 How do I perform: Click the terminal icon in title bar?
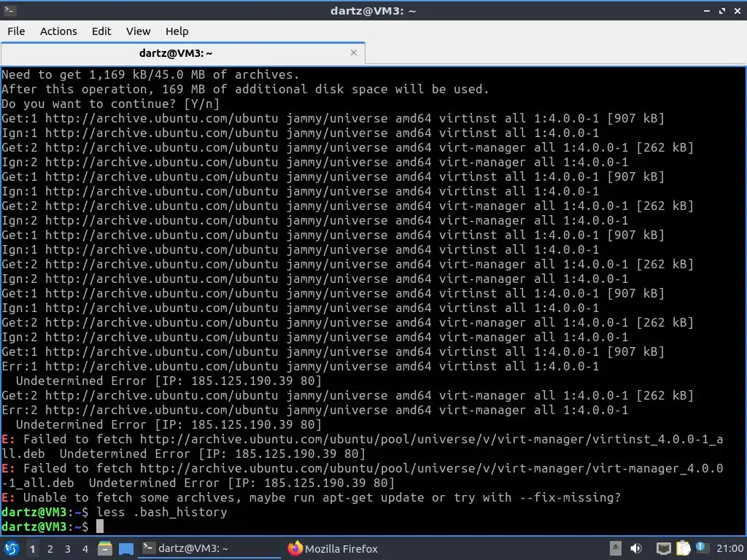9,10
